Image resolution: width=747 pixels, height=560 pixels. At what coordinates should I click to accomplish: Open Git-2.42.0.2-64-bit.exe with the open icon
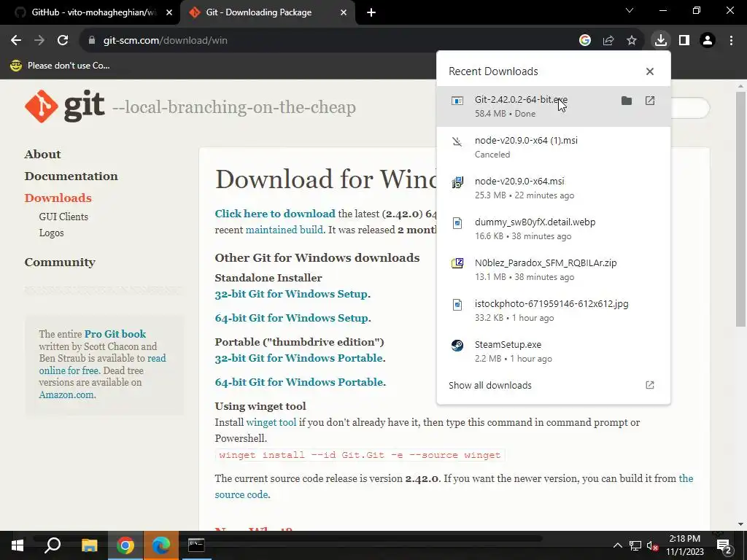pos(650,101)
